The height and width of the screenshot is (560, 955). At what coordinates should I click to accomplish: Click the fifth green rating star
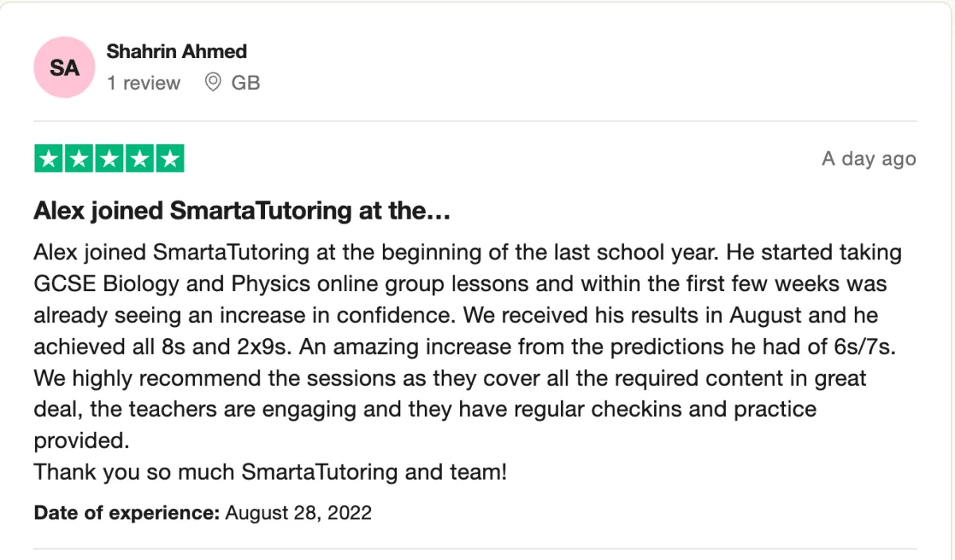tap(169, 159)
